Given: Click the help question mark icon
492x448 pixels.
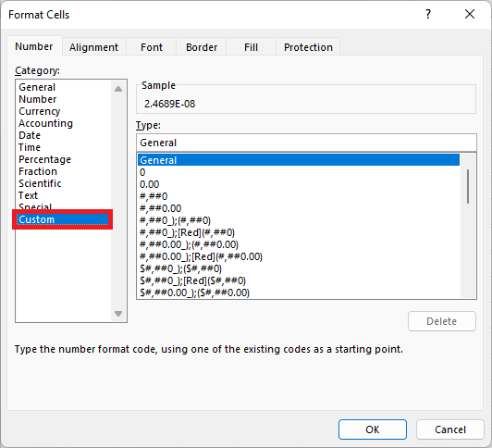Looking at the screenshot, I should 428,14.
